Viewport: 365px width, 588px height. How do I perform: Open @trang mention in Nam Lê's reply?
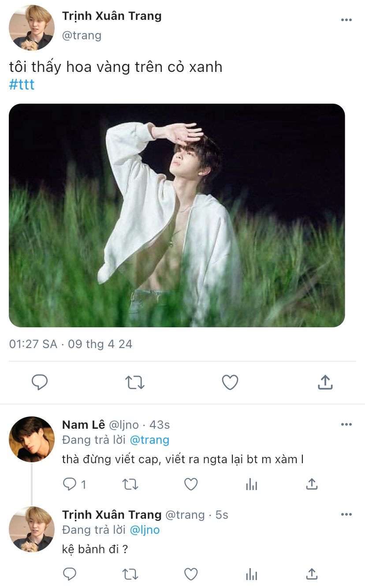point(150,440)
